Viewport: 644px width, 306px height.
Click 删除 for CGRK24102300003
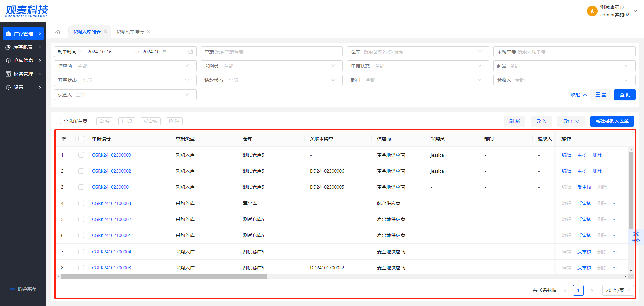pos(597,155)
